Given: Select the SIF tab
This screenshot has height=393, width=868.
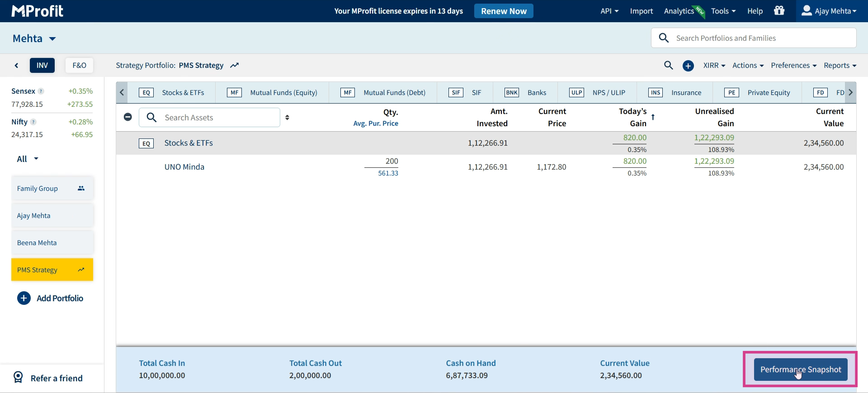Looking at the screenshot, I should (x=465, y=93).
